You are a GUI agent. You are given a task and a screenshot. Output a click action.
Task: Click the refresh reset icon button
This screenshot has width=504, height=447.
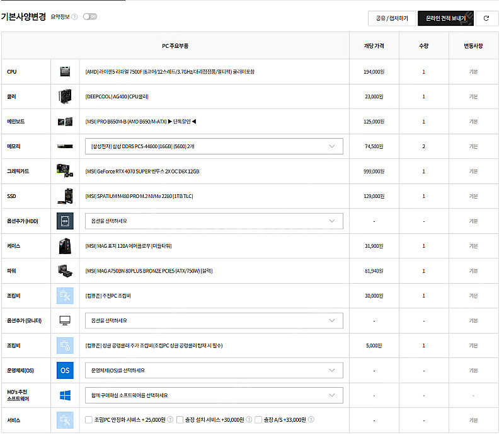pyautogui.click(x=486, y=18)
